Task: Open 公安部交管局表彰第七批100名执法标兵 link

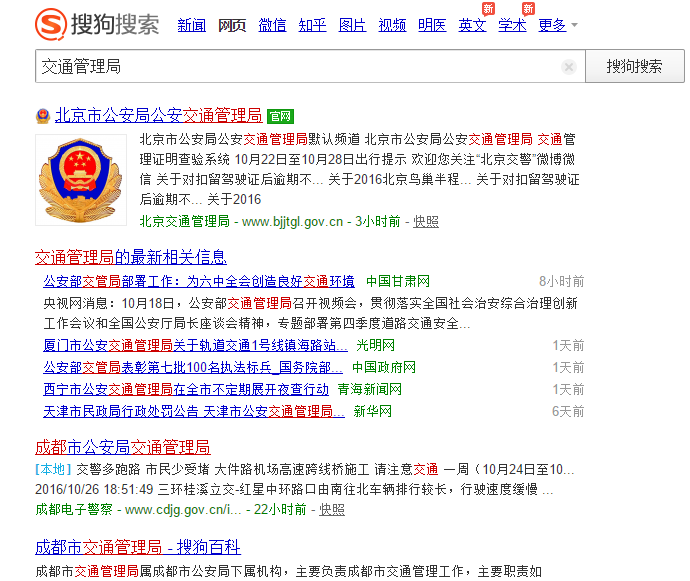Action: click(x=193, y=368)
